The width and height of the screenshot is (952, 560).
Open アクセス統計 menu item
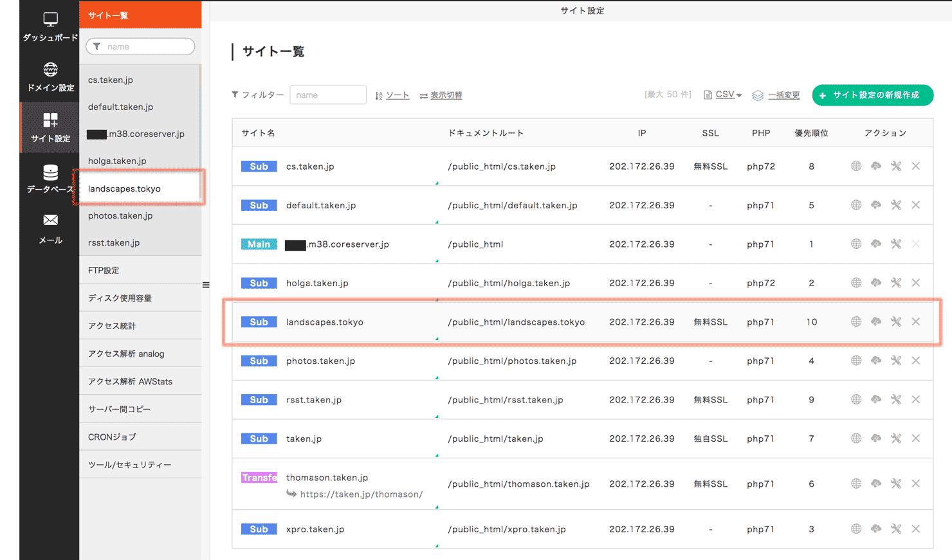coord(140,325)
